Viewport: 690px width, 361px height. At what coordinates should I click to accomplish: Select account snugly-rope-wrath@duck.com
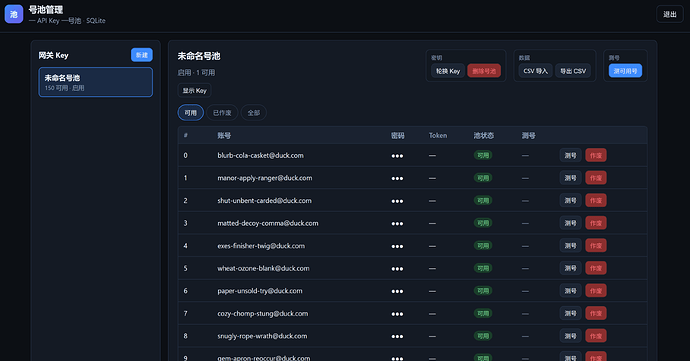(x=262, y=336)
